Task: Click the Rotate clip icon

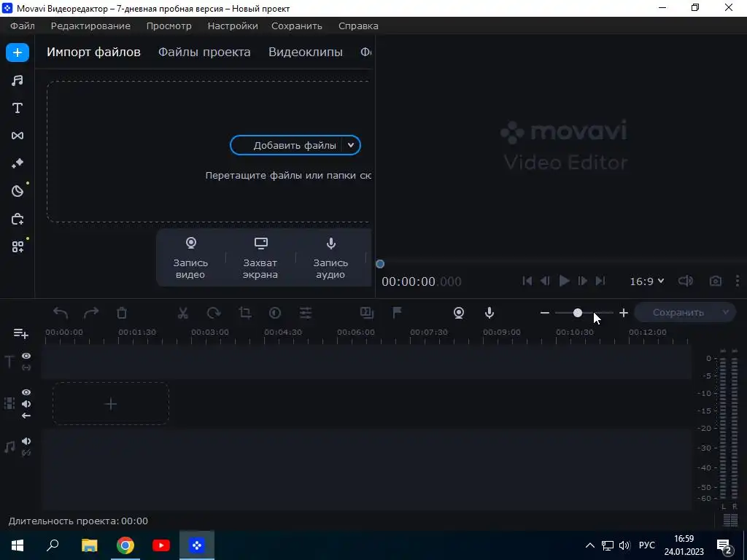Action: tap(214, 313)
